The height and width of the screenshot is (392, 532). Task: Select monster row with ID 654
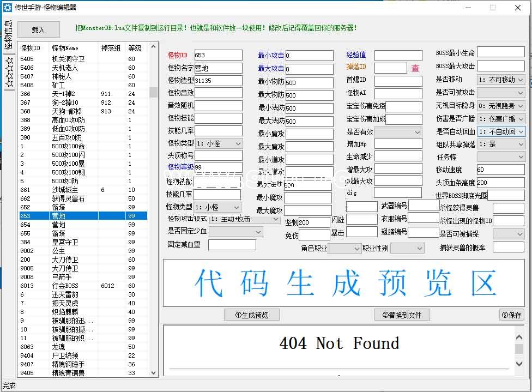click(x=83, y=225)
